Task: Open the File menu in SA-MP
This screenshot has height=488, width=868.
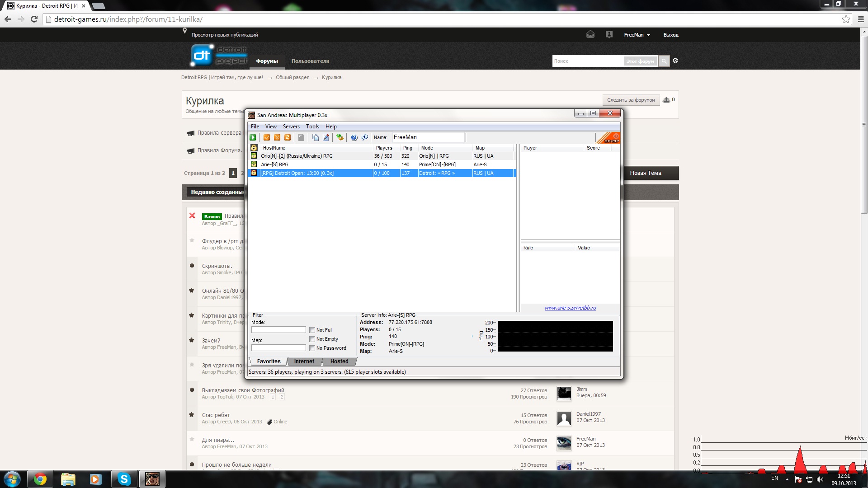Action: [255, 127]
